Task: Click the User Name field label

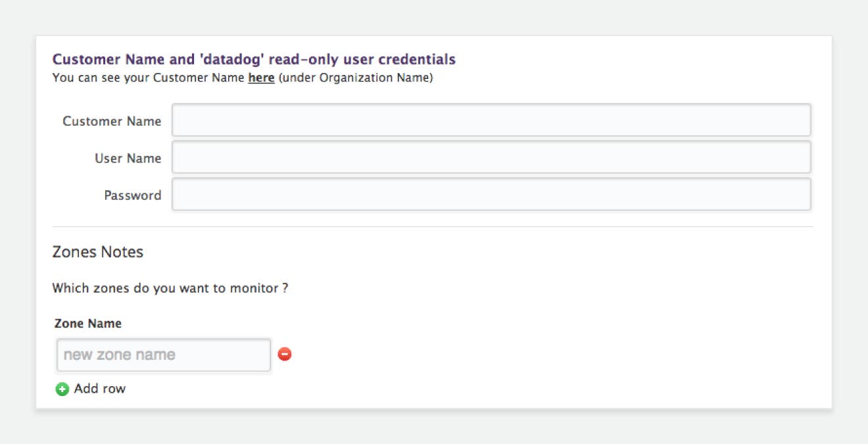Action: (x=128, y=158)
